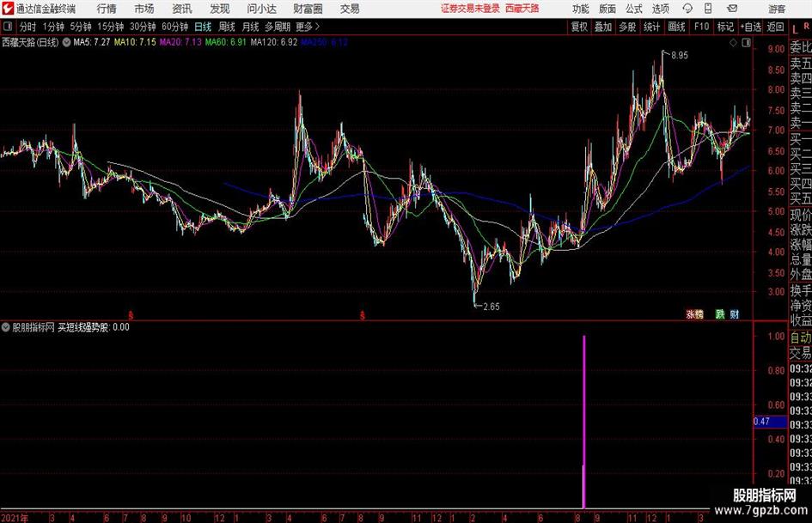Expand the dropdown arrow beside 股朋指标网 indicator
Screen dimensions: 812x523
point(6,327)
